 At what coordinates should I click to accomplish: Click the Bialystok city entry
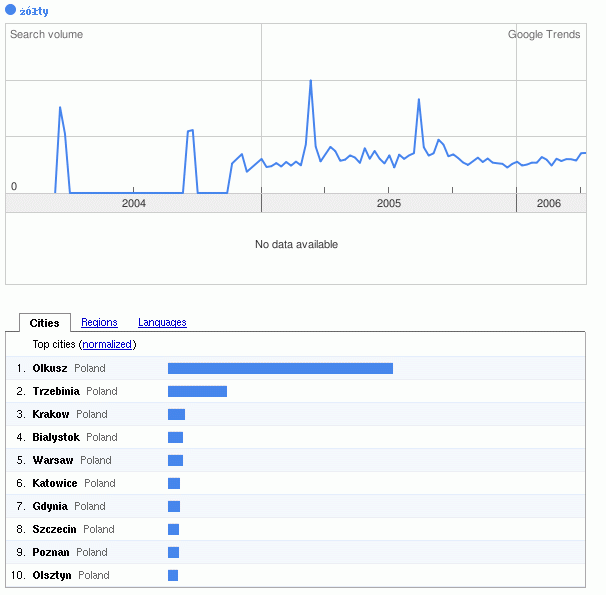click(56, 437)
